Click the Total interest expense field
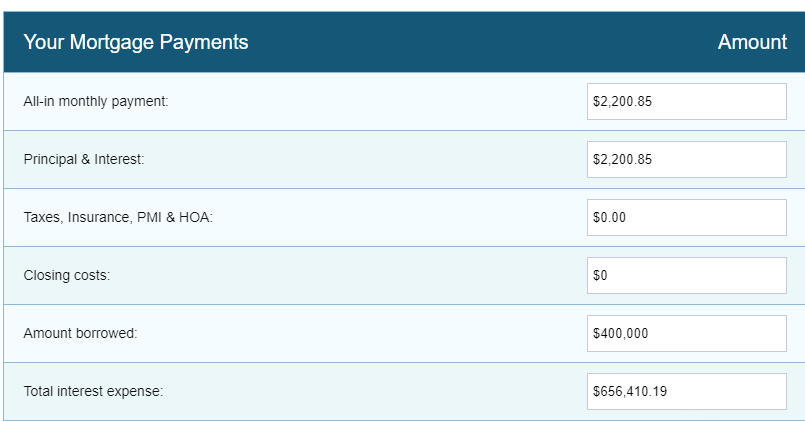The height and width of the screenshot is (421, 805). [686, 392]
